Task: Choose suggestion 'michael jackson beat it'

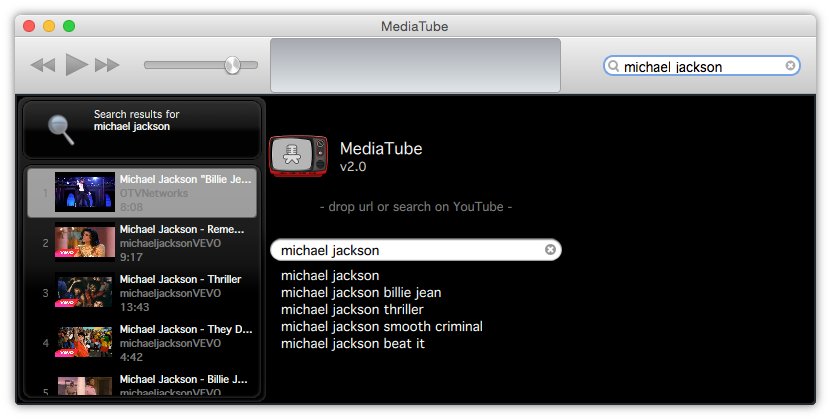Action: [353, 344]
